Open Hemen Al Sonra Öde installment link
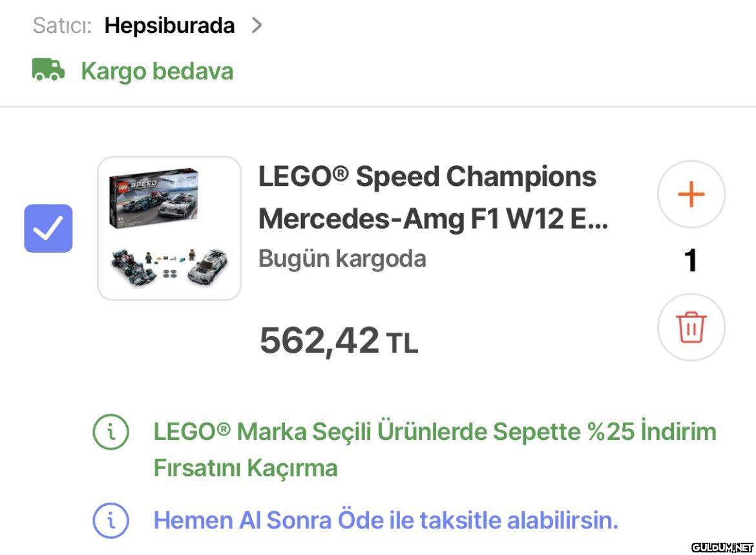Image resolution: width=756 pixels, height=555 pixels. pos(385,520)
